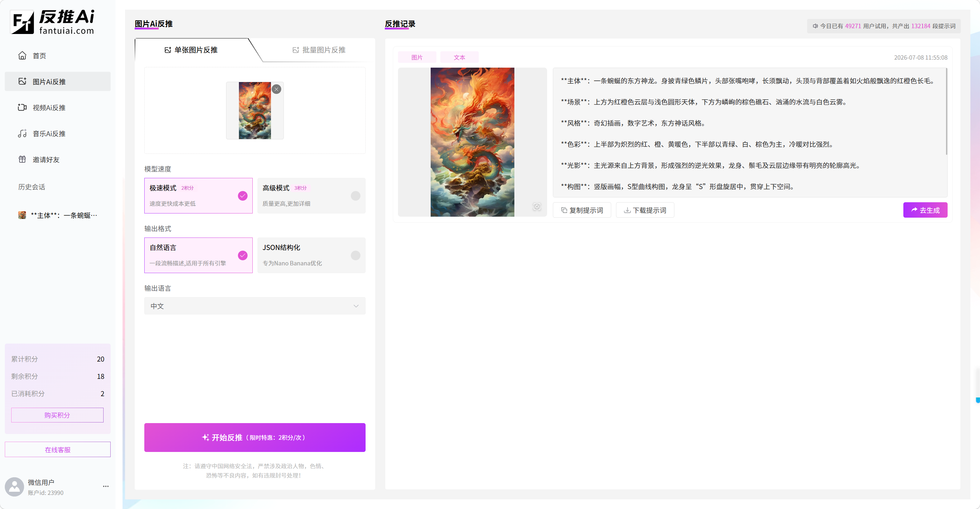
Task: Switch to 批量图片反推 tab
Action: pos(319,50)
